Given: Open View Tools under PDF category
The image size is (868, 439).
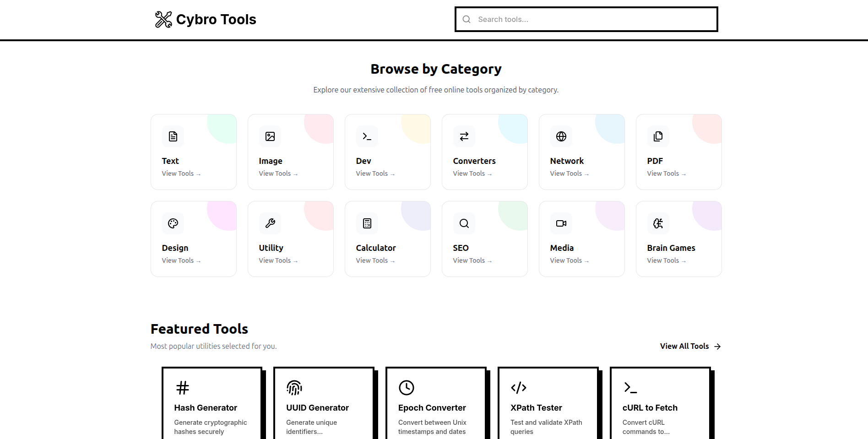Looking at the screenshot, I should coord(666,173).
